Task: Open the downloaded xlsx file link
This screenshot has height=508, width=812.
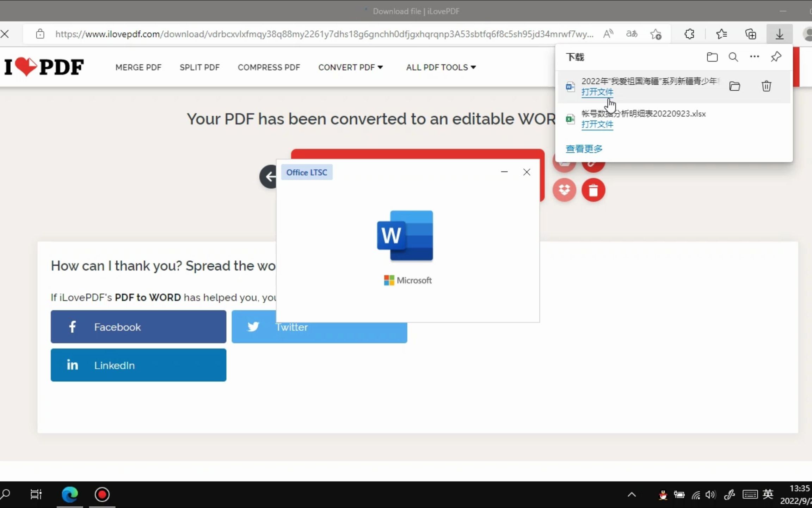Action: (597, 125)
